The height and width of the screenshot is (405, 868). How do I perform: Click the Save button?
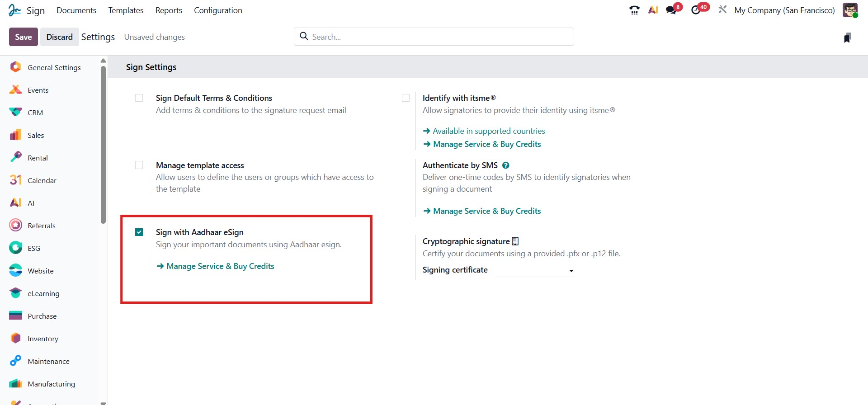pyautogui.click(x=23, y=37)
